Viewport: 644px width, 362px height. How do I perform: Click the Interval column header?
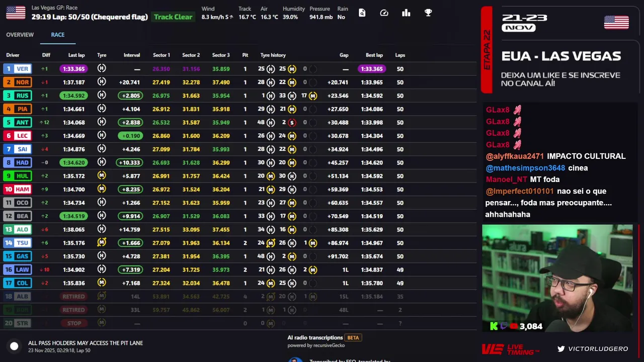[x=132, y=55]
